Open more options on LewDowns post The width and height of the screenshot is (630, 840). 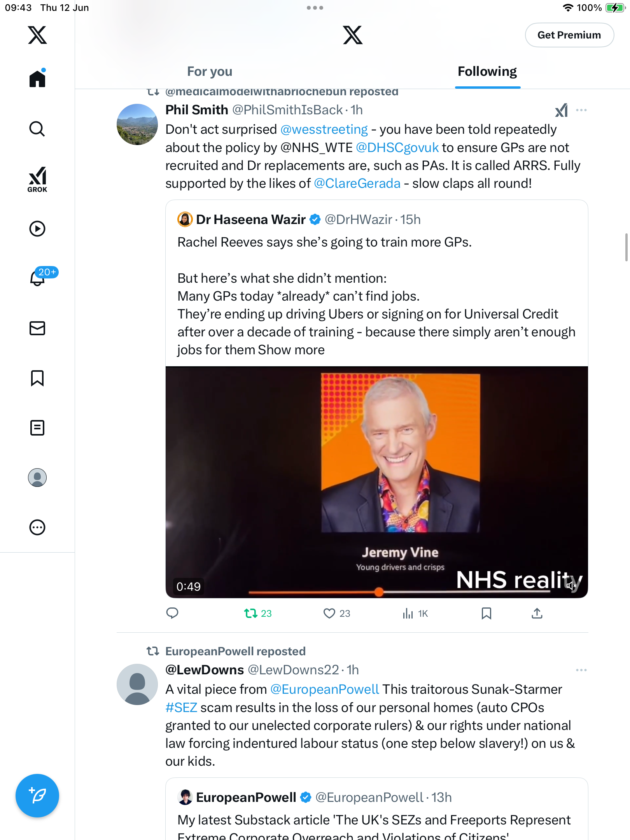tap(581, 670)
